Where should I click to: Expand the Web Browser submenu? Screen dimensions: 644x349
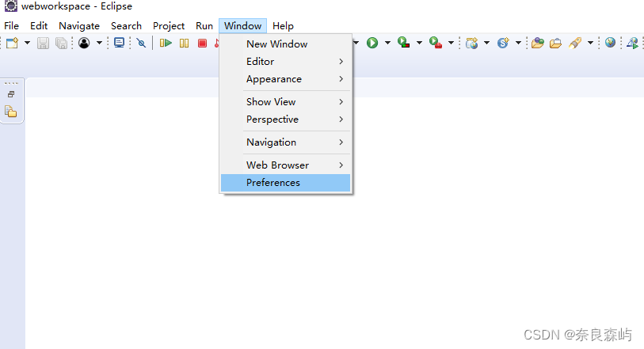[285, 165]
